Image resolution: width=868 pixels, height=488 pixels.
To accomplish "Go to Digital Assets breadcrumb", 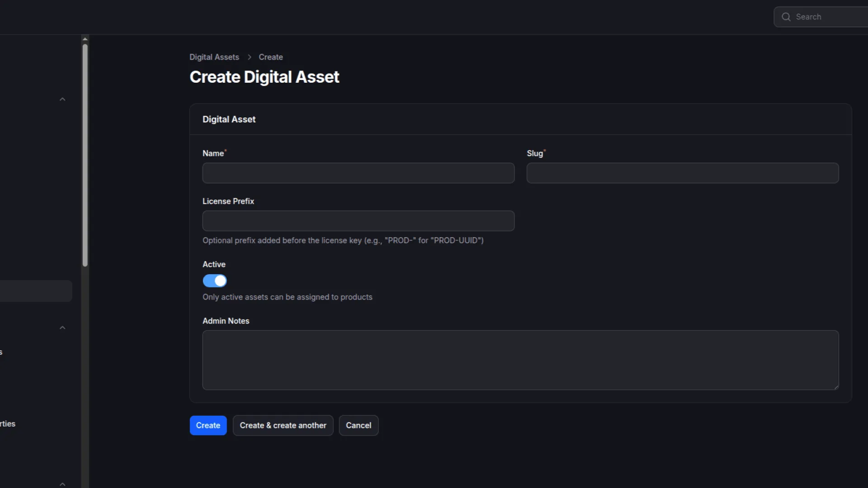I will [214, 57].
